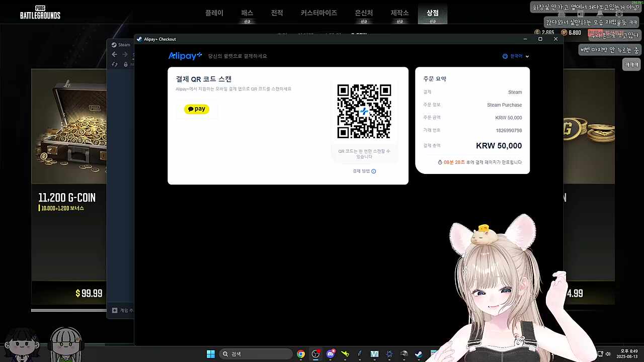
Task: Open the V-labeled app on the taskbar
Action: pos(374,354)
